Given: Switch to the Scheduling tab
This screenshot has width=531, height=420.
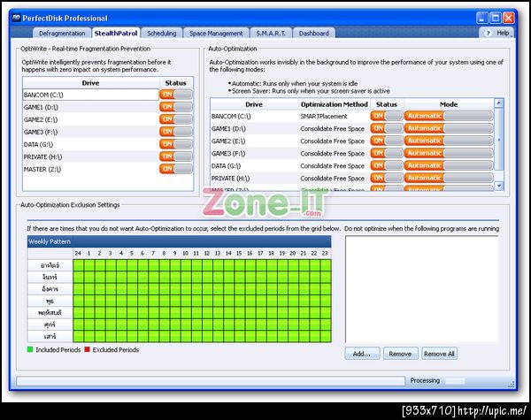Looking at the screenshot, I should click(162, 34).
